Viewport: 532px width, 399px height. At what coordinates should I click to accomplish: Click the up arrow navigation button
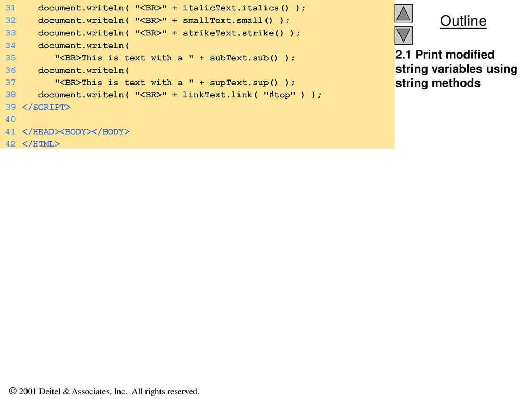pos(403,13)
